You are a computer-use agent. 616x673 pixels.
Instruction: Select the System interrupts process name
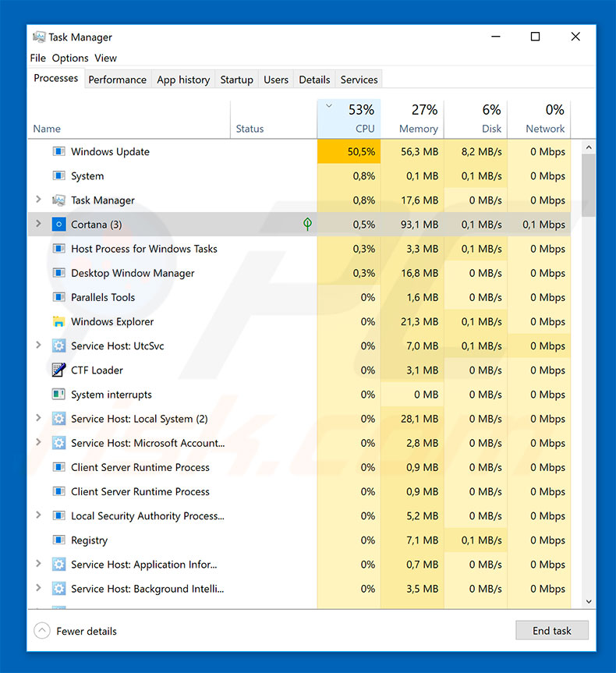112,395
